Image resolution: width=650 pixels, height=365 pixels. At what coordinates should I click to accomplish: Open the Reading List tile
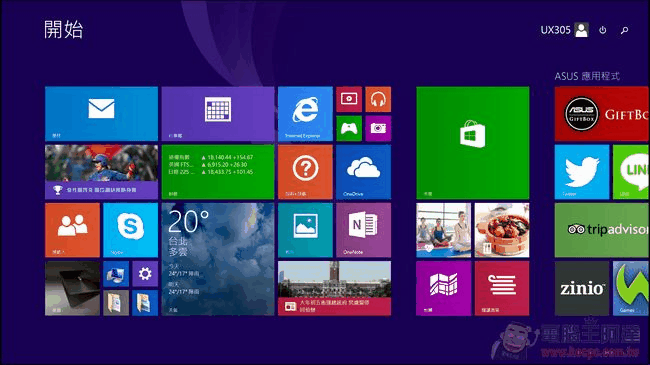[x=502, y=288]
